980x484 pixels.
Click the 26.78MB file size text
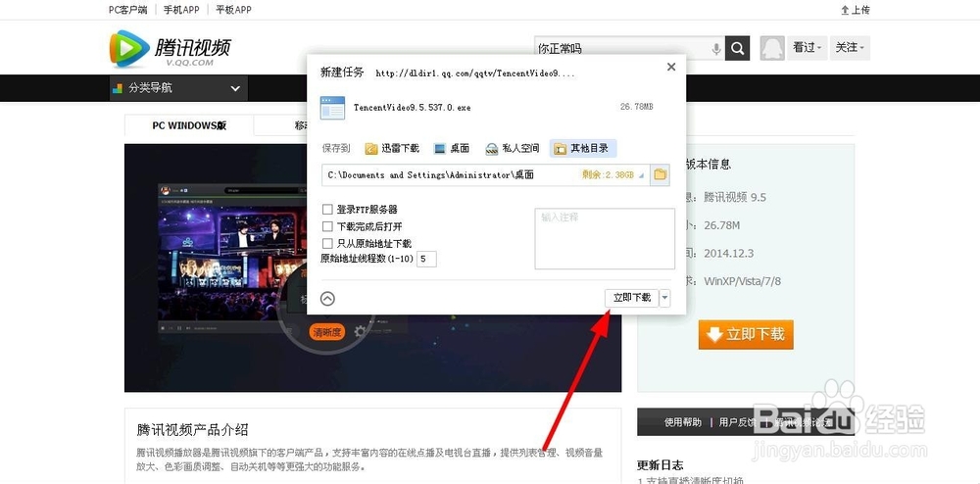(x=636, y=108)
